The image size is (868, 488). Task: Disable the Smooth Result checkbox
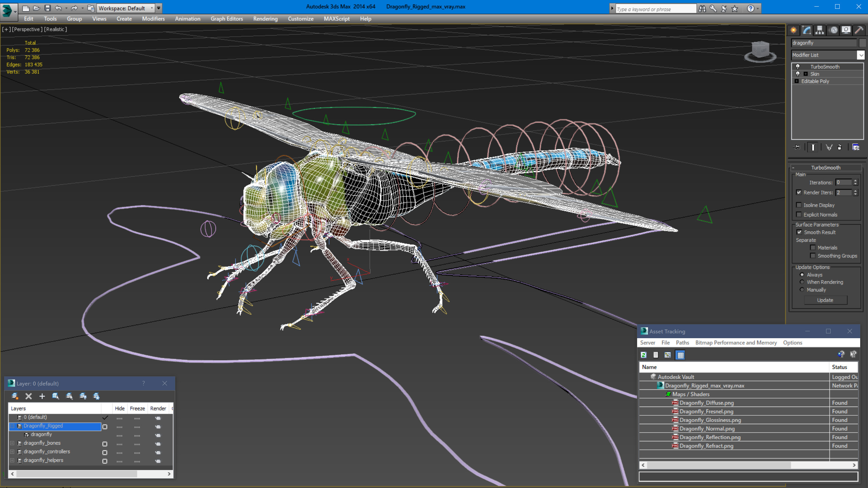point(799,232)
